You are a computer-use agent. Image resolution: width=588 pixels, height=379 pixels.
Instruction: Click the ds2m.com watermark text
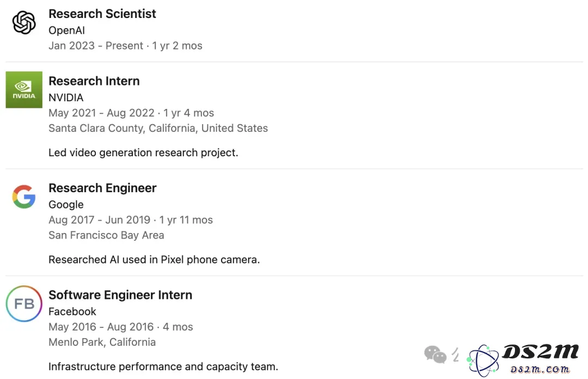(x=540, y=369)
